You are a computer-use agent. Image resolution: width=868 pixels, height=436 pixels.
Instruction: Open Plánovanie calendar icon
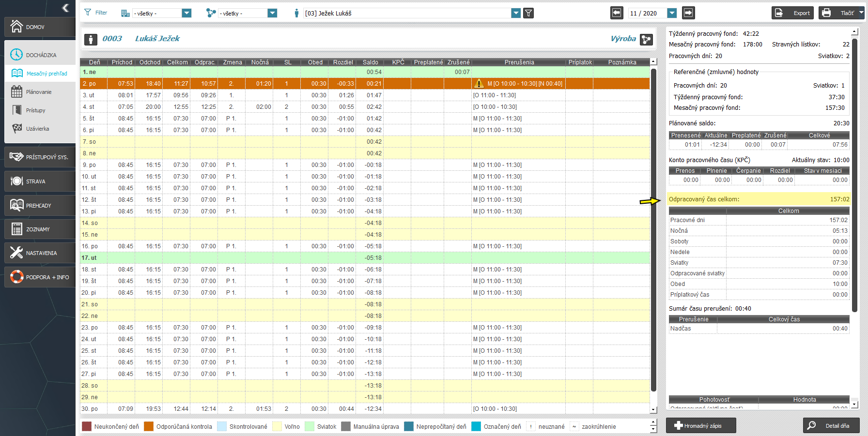coord(17,91)
